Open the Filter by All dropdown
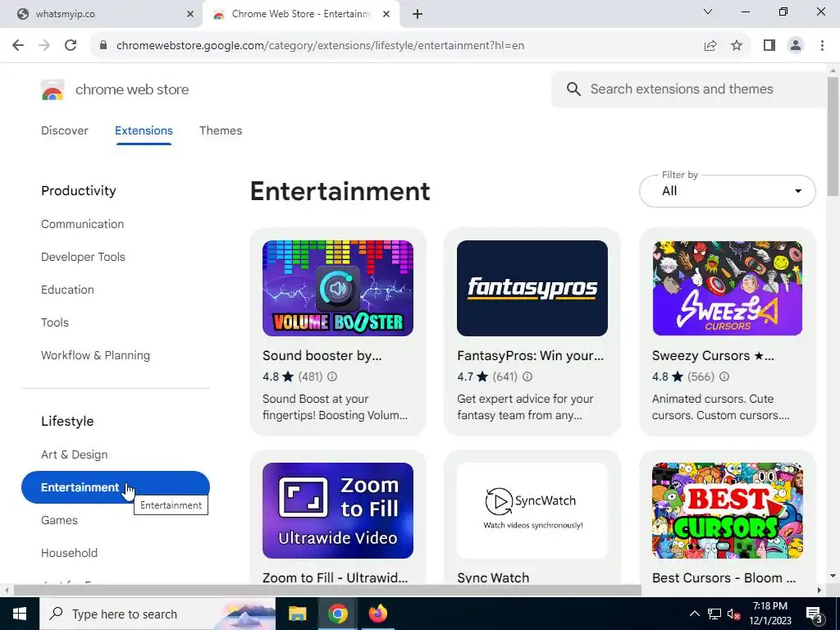The width and height of the screenshot is (840, 630). pyautogui.click(x=727, y=190)
